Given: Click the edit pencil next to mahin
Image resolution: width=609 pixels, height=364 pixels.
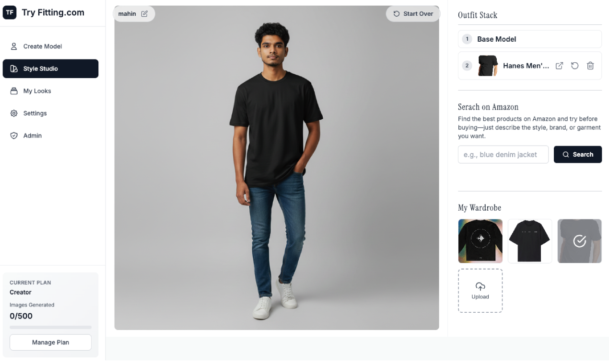Looking at the screenshot, I should pyautogui.click(x=145, y=13).
